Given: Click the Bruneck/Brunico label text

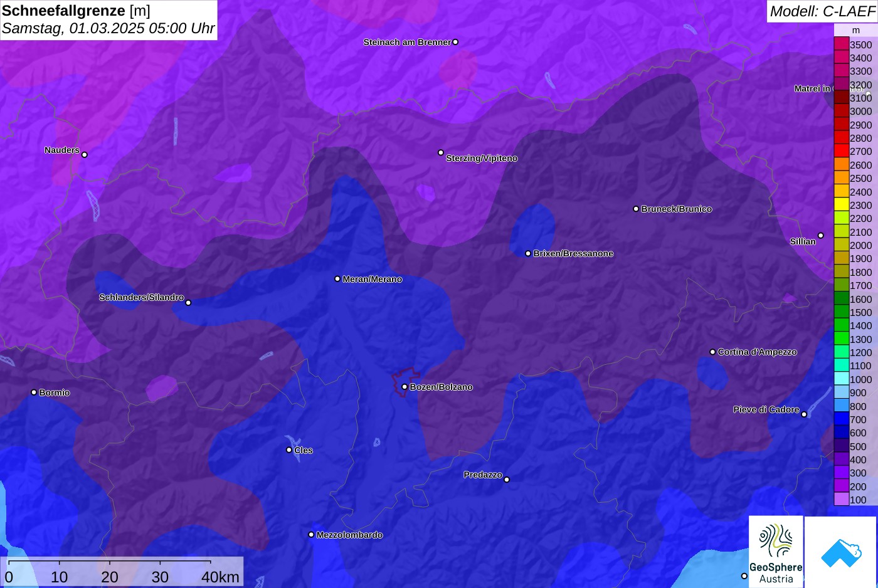Looking at the screenshot, I should pos(677,209).
